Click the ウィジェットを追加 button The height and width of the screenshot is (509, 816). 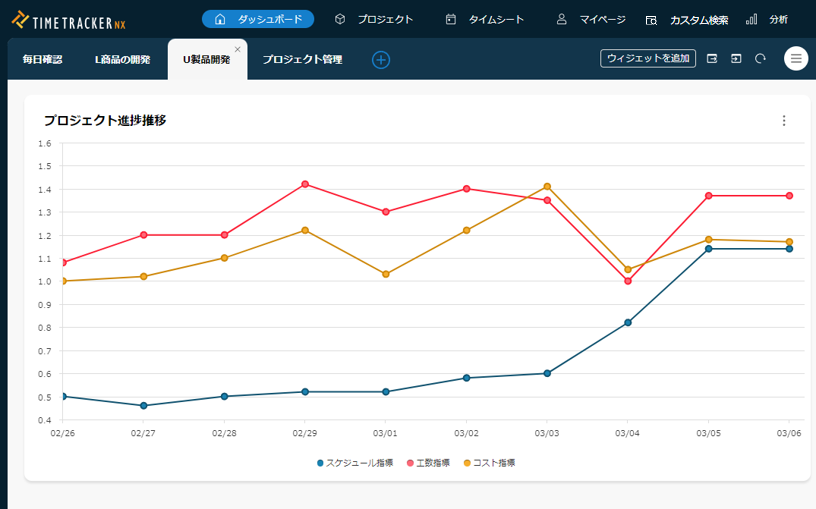648,58
